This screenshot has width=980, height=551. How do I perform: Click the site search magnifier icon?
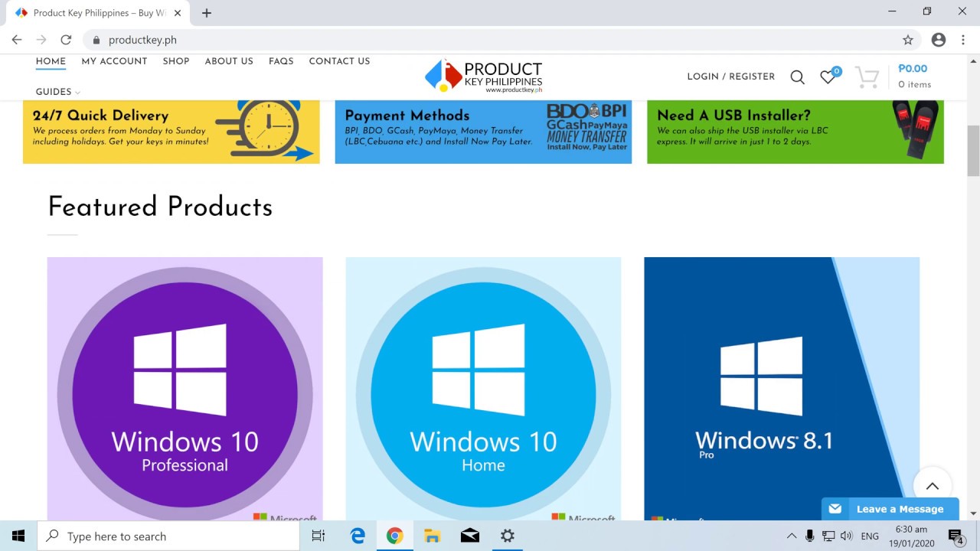click(797, 77)
